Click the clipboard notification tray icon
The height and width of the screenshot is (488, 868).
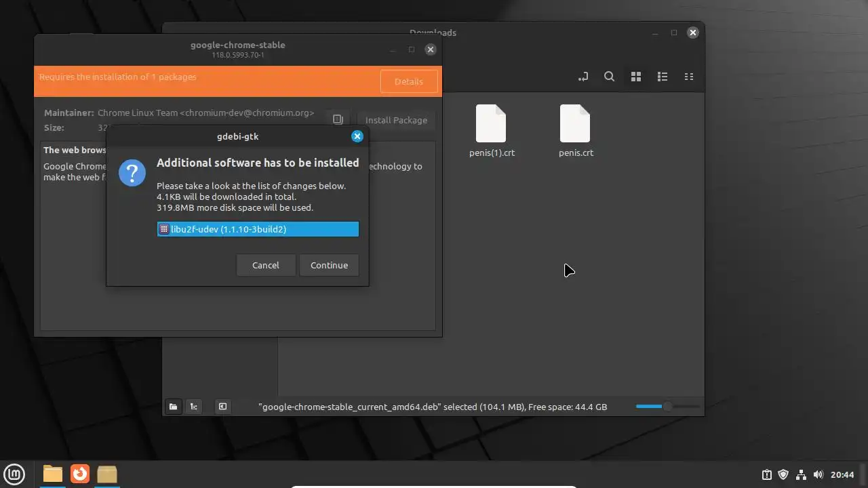coord(766,474)
